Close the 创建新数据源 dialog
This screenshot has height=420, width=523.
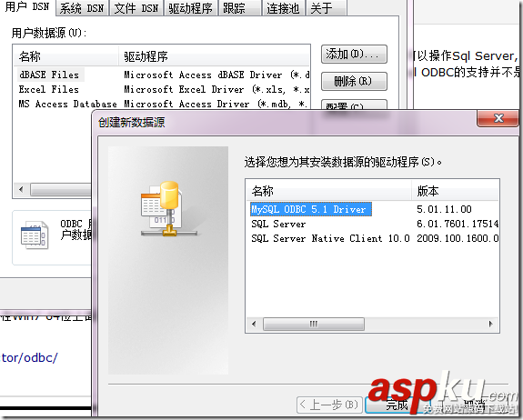498,118
